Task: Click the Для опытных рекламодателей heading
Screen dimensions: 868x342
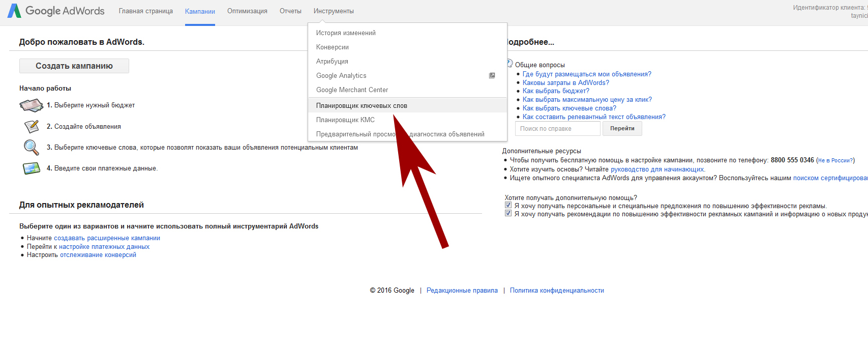Action: point(81,205)
